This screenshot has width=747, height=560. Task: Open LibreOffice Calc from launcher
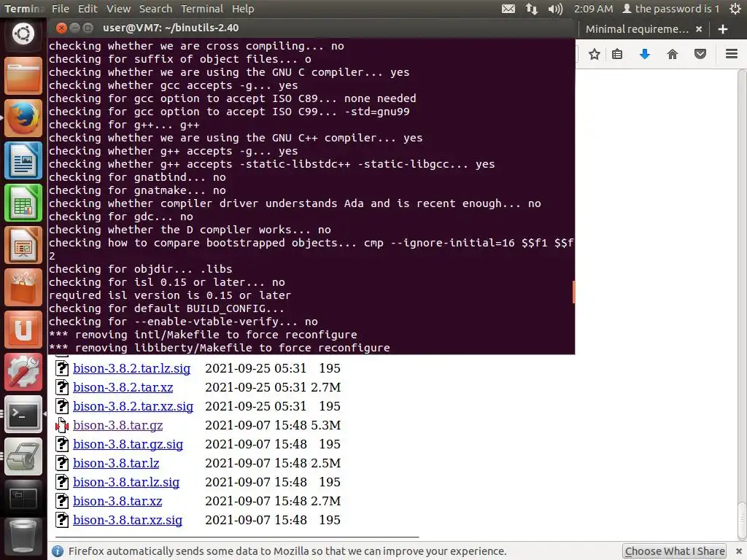pos(23,203)
